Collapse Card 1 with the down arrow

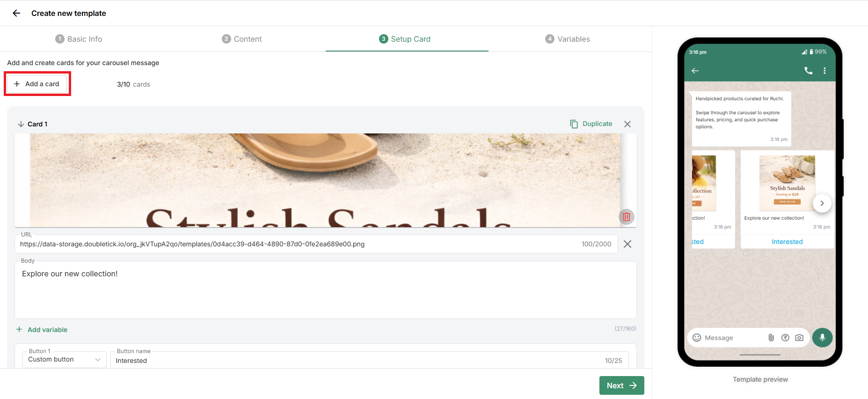(x=21, y=124)
